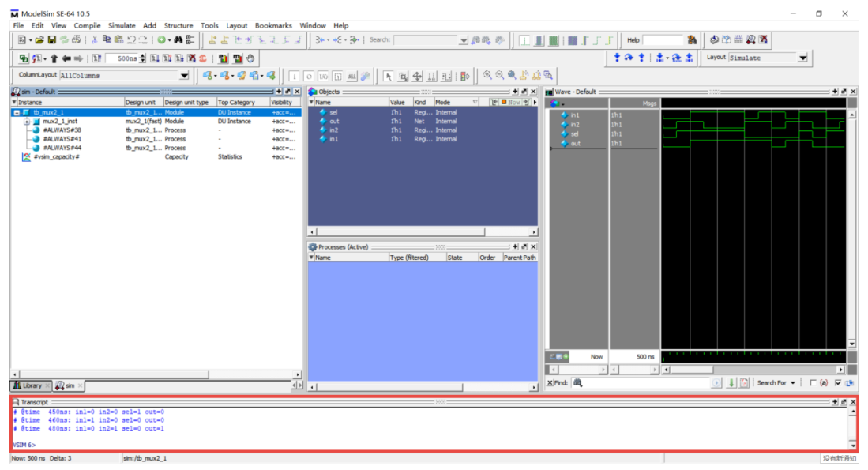Image resolution: width=868 pixels, height=470 pixels.
Task: Click the Break simulation icon
Action: (192, 58)
